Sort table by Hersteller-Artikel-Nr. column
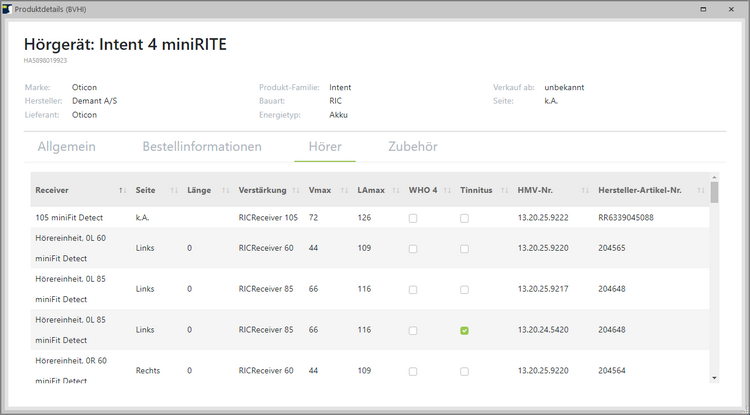The width and height of the screenshot is (750, 415). pos(701,190)
